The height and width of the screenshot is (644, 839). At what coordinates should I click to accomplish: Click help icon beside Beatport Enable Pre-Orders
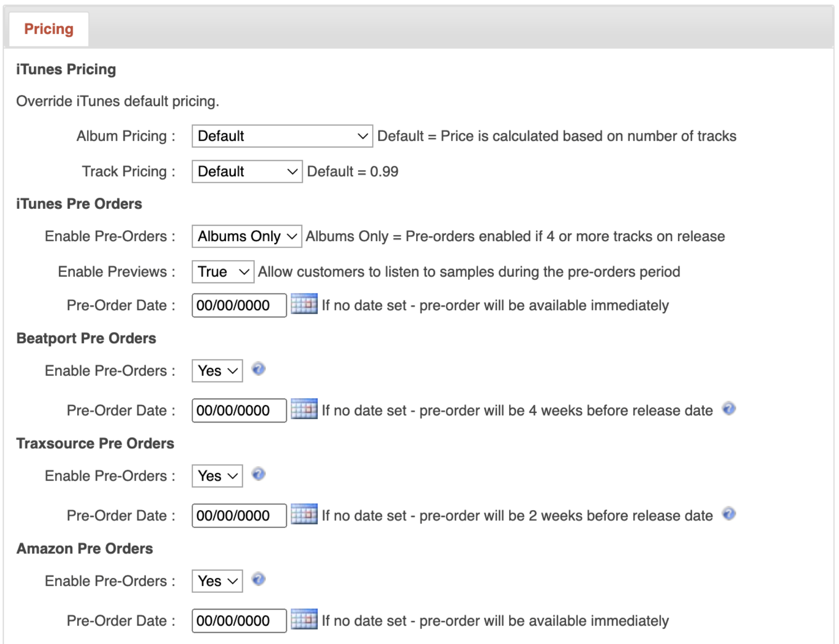pyautogui.click(x=258, y=369)
